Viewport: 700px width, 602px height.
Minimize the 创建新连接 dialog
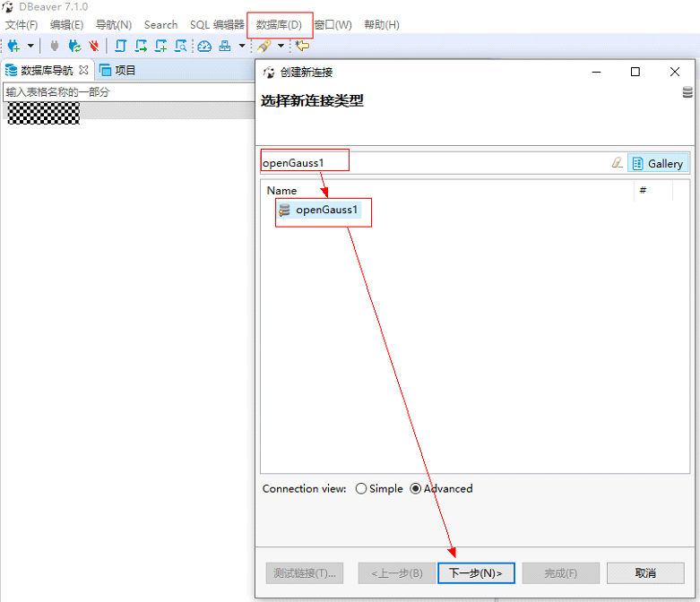[x=596, y=72]
